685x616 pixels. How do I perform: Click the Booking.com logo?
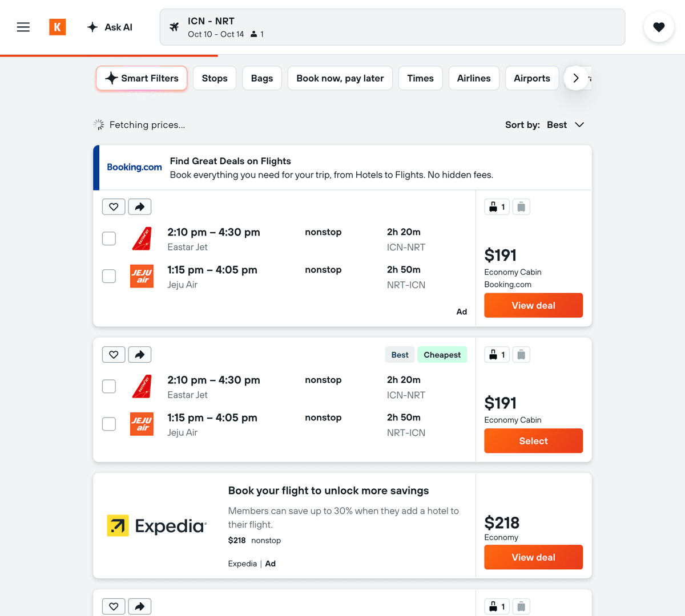(x=135, y=167)
